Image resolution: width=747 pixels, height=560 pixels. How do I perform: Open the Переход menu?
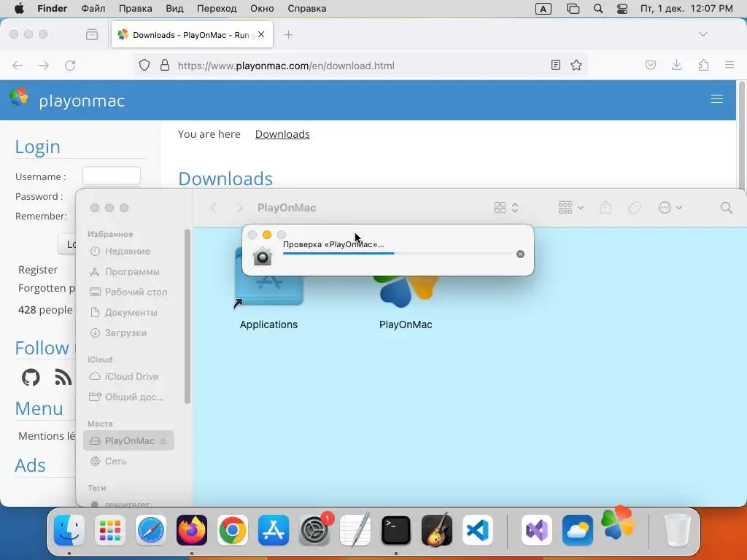pyautogui.click(x=216, y=9)
